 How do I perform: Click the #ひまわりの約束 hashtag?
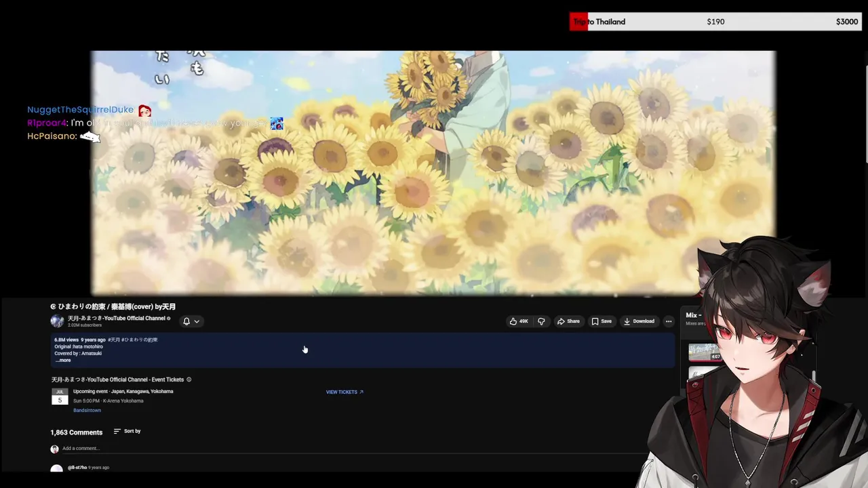[x=140, y=340]
